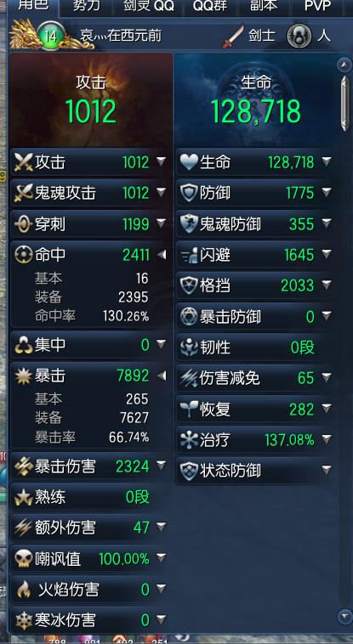Open the 副本 tab
Viewport: 353px width, 644px height.
[264, 6]
